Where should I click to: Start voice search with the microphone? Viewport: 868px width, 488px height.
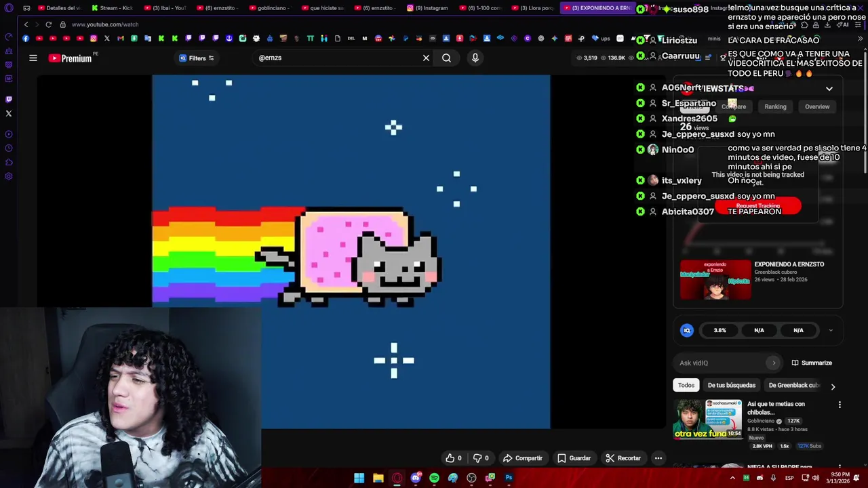coord(475,58)
